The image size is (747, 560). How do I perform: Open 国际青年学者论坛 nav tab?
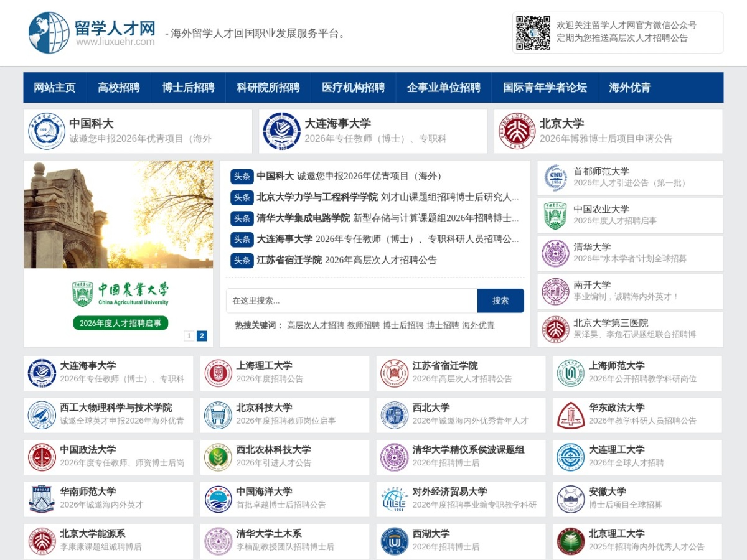[545, 87]
